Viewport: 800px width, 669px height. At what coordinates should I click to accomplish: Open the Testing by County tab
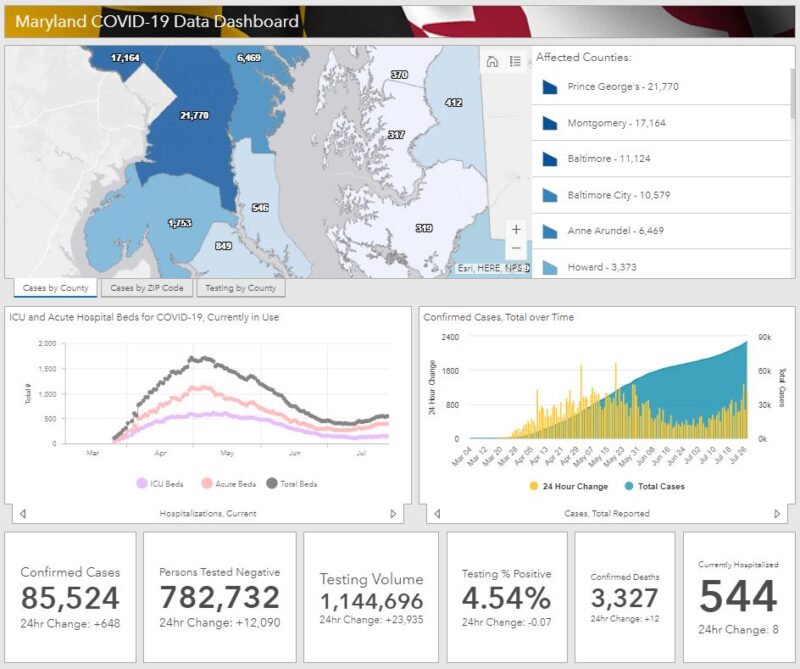tap(240, 288)
